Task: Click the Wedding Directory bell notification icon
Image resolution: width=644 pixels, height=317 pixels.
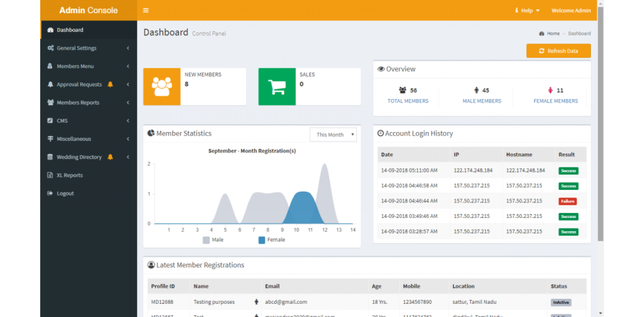Action: click(110, 157)
